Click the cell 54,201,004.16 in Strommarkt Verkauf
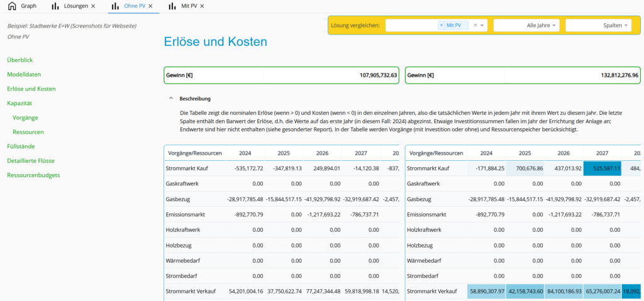This screenshot has width=644, height=301. pos(245,292)
